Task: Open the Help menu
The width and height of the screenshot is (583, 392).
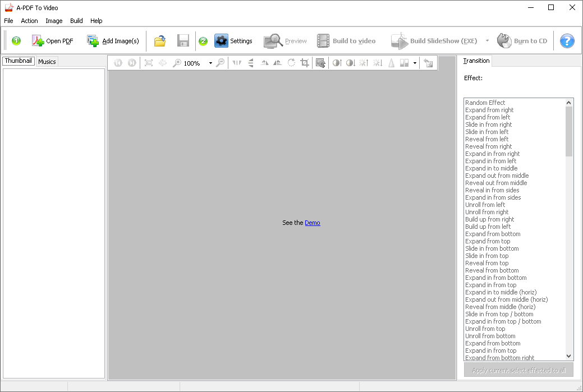Action: pyautogui.click(x=97, y=21)
